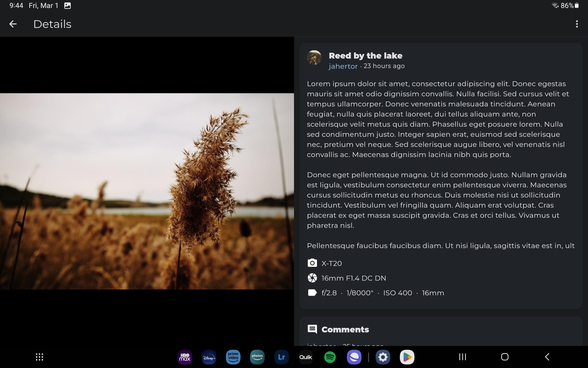588x368 pixels.
Task: Select the "1/8000"" shutter speed value
Action: click(360, 293)
